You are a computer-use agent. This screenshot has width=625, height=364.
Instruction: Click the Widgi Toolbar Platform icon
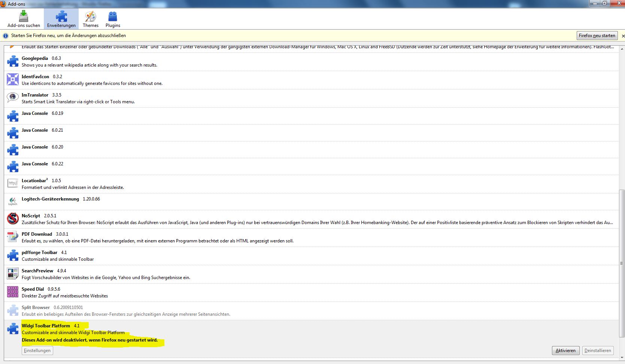coord(13,328)
